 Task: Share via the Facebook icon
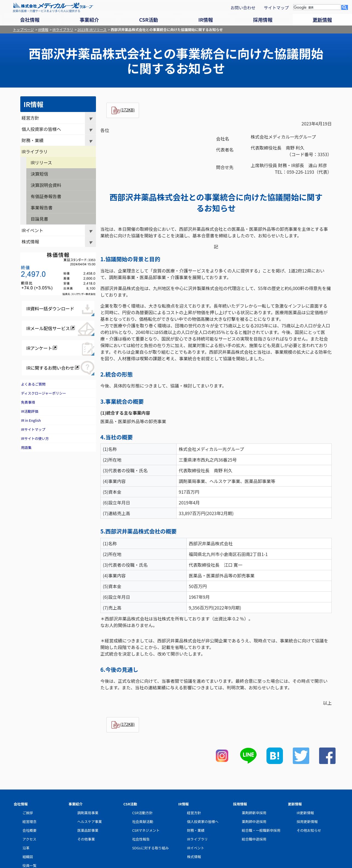[327, 755]
